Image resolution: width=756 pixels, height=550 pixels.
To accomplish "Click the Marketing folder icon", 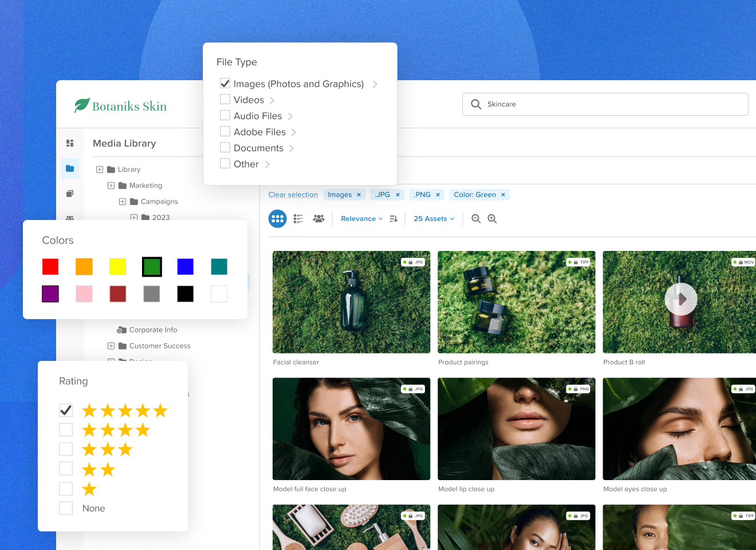I will [123, 186].
